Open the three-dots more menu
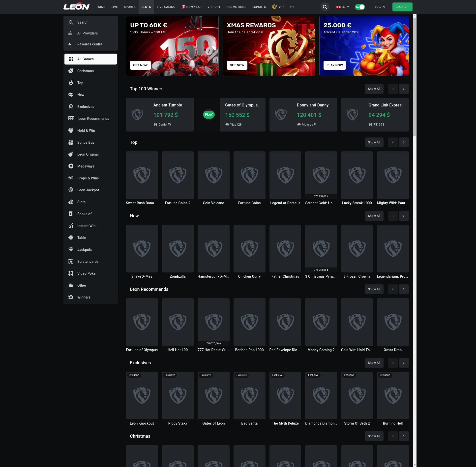Screen dimensions: 476x467 (292, 7)
